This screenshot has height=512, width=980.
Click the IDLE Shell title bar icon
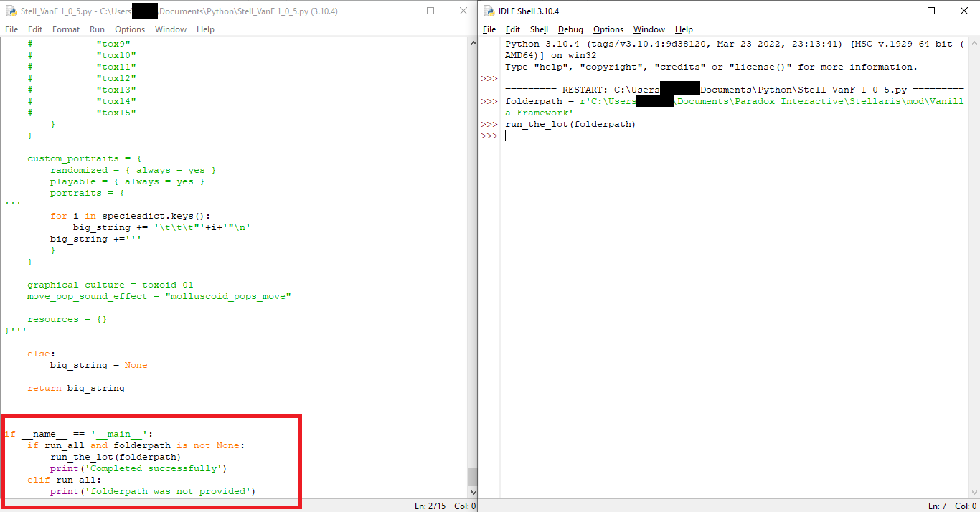pos(489,11)
